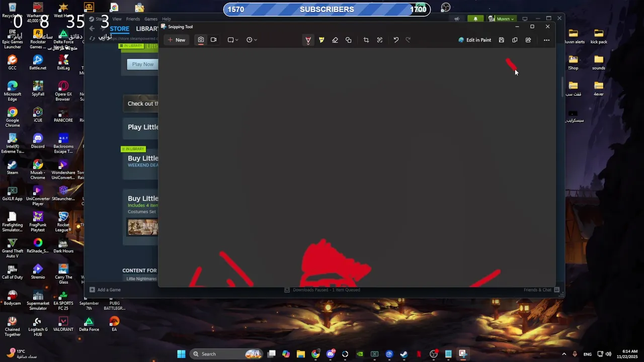The width and height of the screenshot is (644, 362).
Task: Open Logitech G HUB desktop shortcut
Action: point(38,327)
